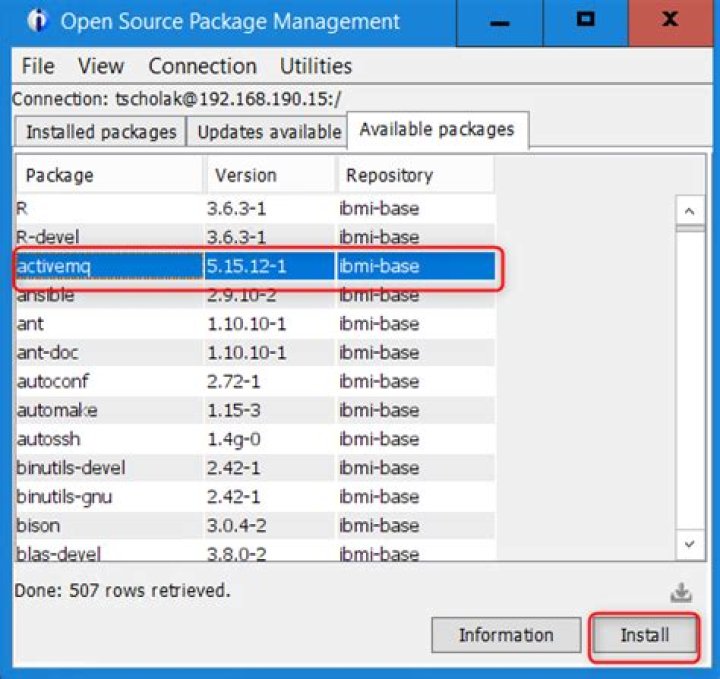Open the Utilities menu
Screen dimensions: 720x679
coord(316,66)
